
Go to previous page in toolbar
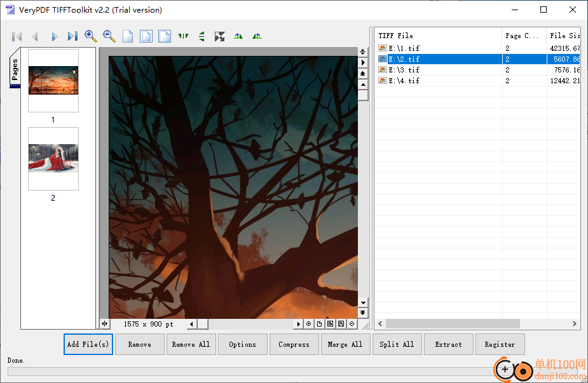coord(35,36)
